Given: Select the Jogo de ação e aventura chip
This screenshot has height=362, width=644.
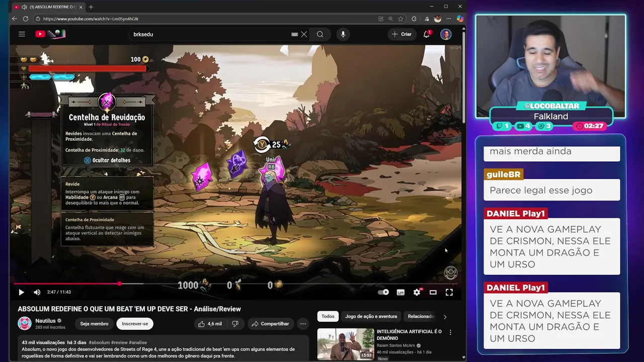Looking at the screenshot, I should 371,316.
